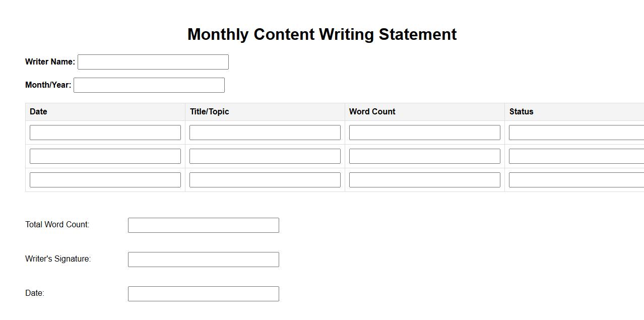Click the Total Word Count field
This screenshot has width=644, height=320.
pos(203,225)
